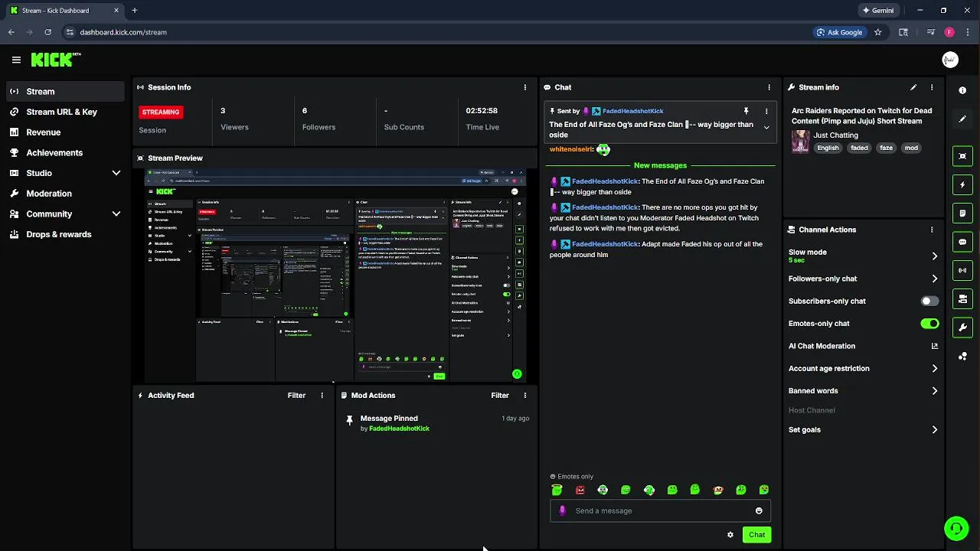This screenshot has width=980, height=551.
Task: Open the emoji picker in message box
Action: coord(759,510)
